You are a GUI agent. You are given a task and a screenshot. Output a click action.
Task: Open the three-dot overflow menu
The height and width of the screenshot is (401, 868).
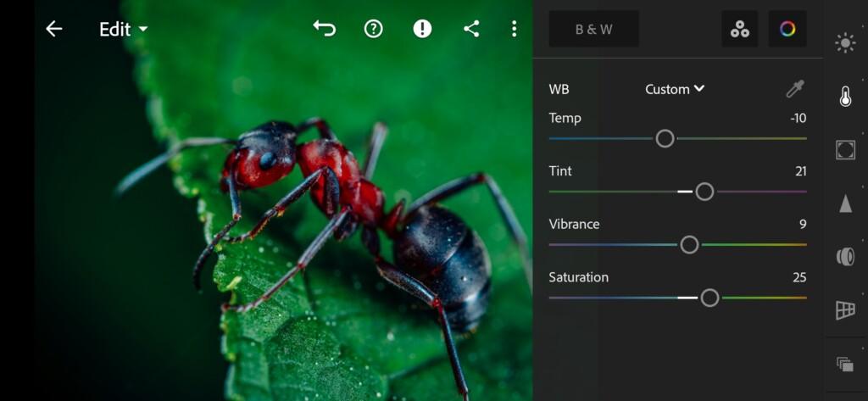515,29
